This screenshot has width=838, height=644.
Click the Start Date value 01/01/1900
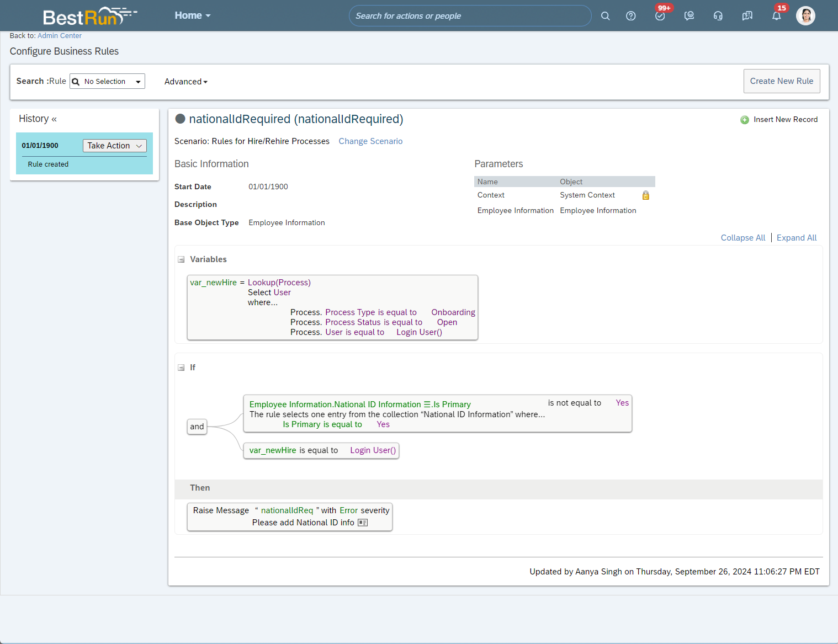[268, 187]
